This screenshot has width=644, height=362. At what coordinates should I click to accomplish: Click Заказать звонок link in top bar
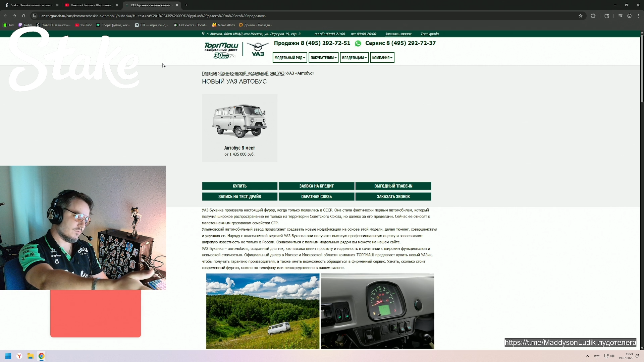[398, 34]
